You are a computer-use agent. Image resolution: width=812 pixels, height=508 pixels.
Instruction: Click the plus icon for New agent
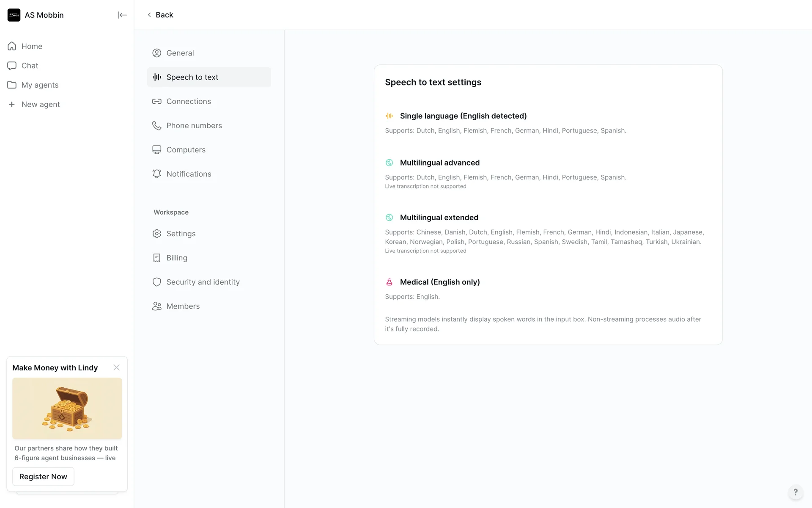[12, 104]
